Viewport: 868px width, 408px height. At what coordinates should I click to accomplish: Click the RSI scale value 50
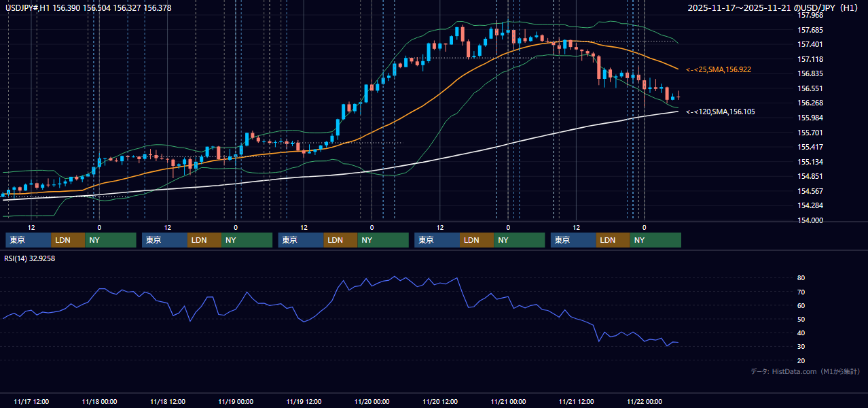point(801,319)
